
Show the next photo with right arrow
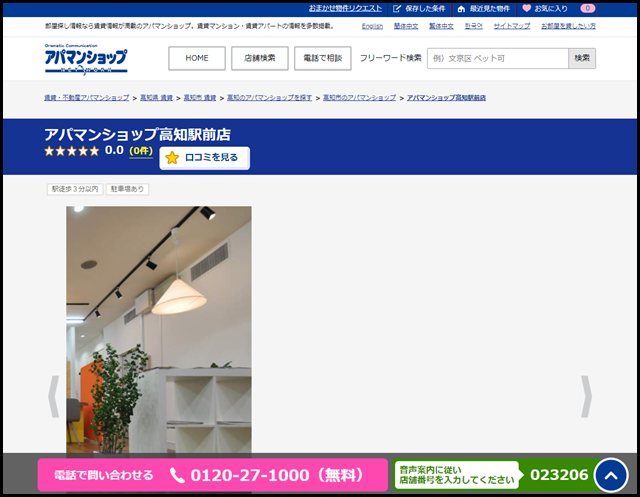[x=586, y=396]
